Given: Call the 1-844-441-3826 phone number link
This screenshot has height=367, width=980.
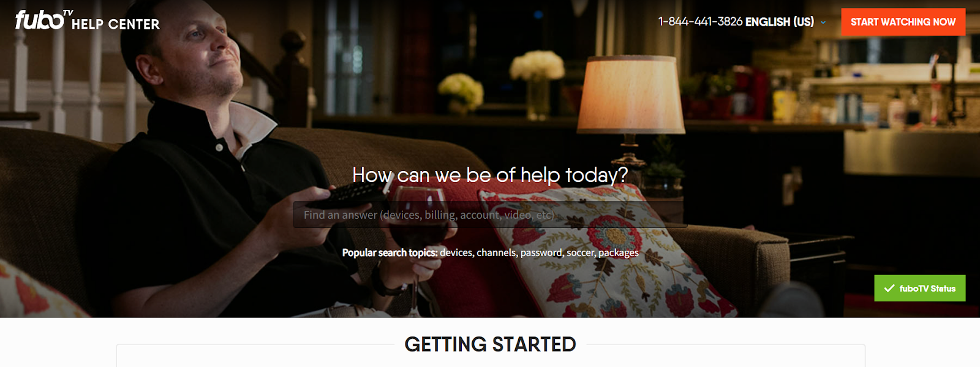Looking at the screenshot, I should point(700,21).
